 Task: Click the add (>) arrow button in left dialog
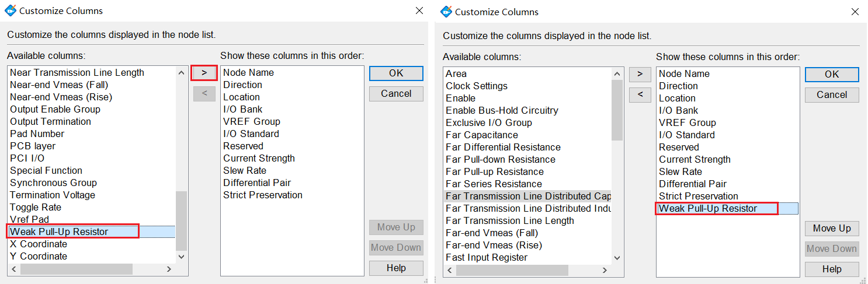[204, 73]
